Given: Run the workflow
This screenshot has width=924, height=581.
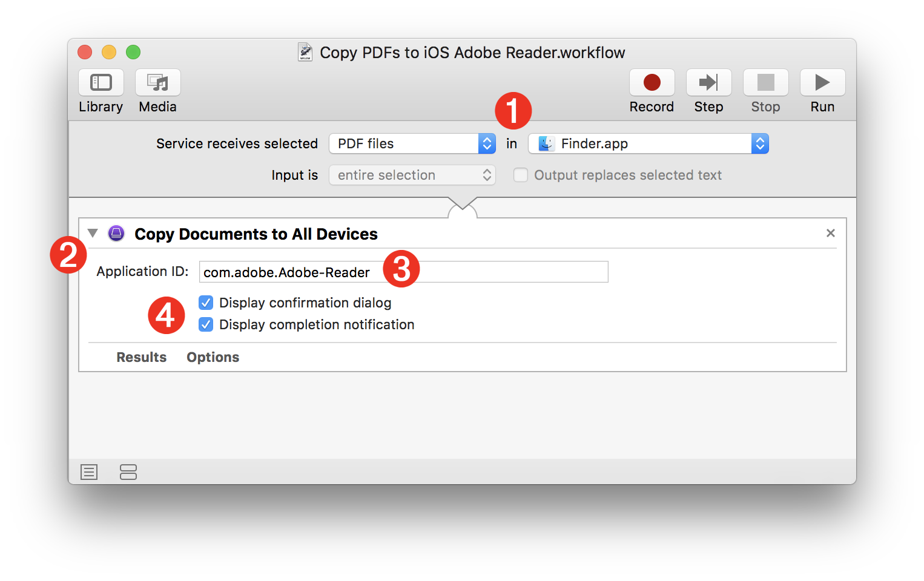Looking at the screenshot, I should click(x=823, y=82).
